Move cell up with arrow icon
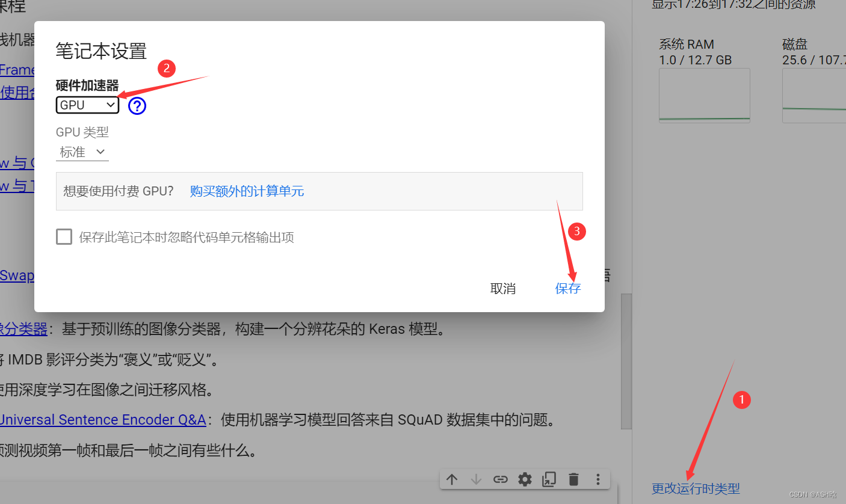Viewport: 846px width, 504px height. 452,479
